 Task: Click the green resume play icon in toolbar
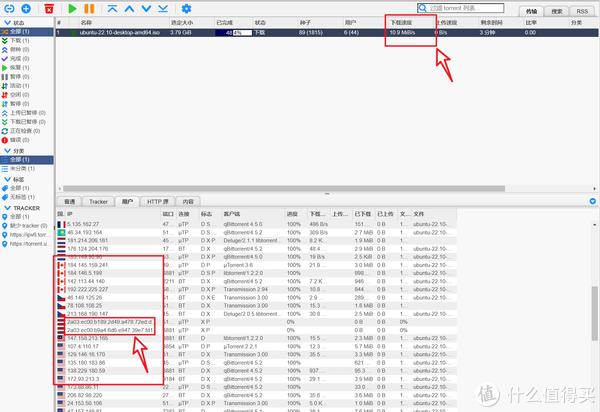[72, 8]
